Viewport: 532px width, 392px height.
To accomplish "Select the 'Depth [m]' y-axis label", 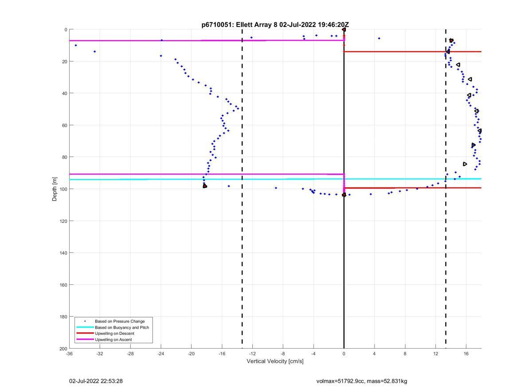I will pyautogui.click(x=55, y=189).
